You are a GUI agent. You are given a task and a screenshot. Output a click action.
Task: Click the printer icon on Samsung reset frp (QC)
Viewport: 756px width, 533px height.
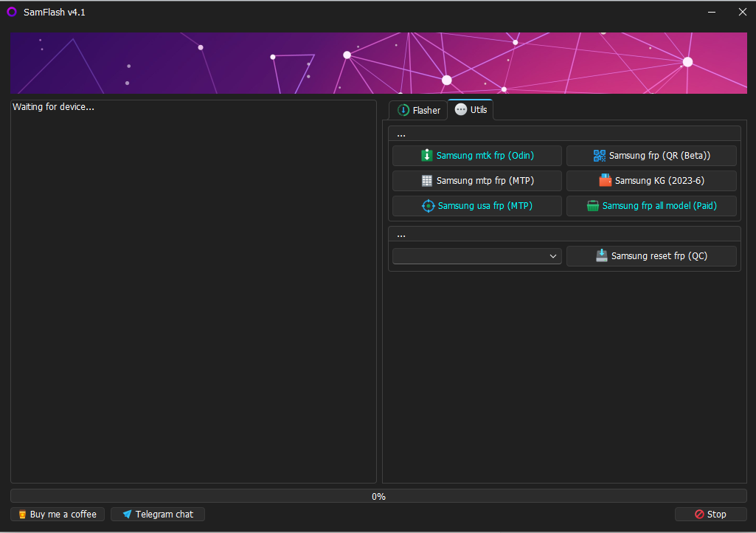click(600, 255)
